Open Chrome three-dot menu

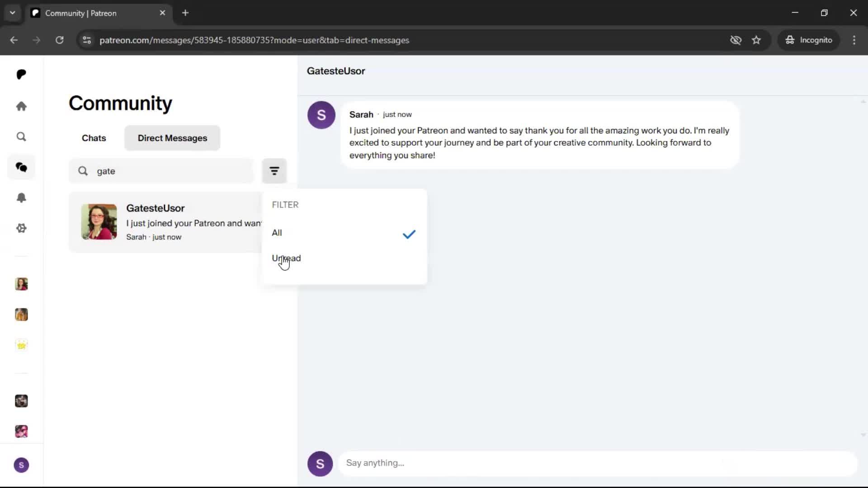(x=854, y=40)
